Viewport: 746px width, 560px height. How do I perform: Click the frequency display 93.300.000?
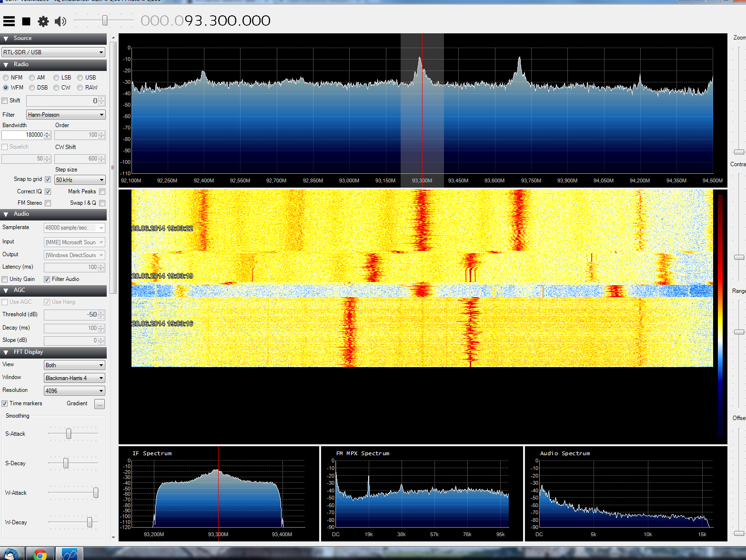[x=205, y=20]
